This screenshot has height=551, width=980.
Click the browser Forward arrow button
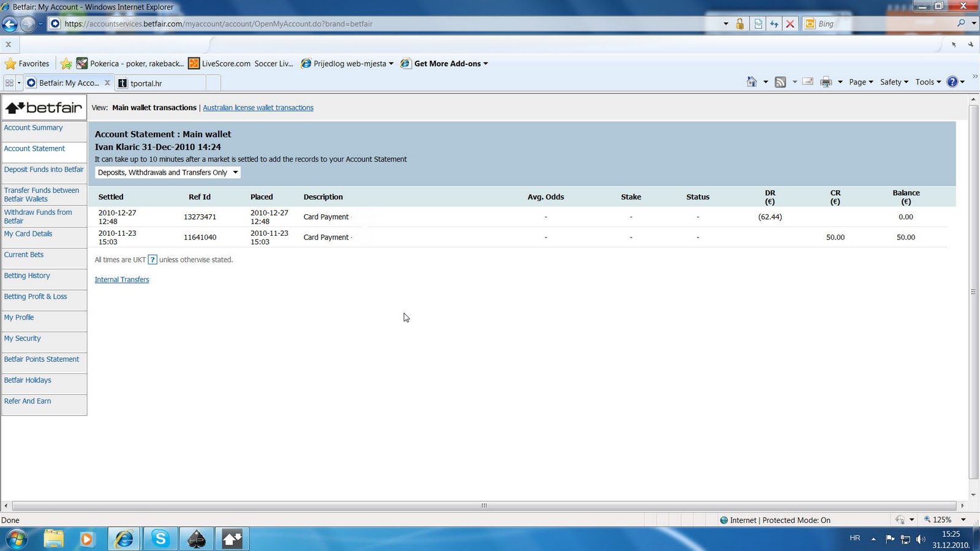[28, 24]
